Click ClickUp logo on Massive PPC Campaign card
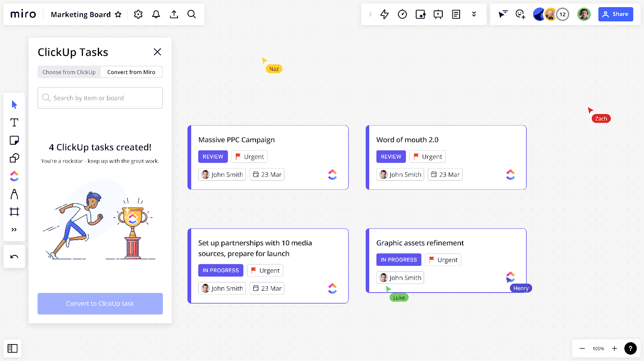This screenshot has height=361, width=644. point(332,174)
